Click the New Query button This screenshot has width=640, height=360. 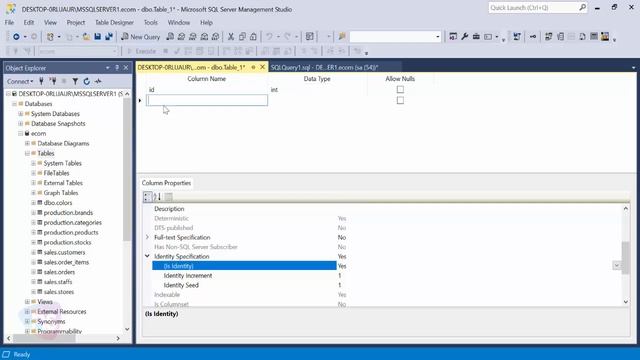[140, 37]
